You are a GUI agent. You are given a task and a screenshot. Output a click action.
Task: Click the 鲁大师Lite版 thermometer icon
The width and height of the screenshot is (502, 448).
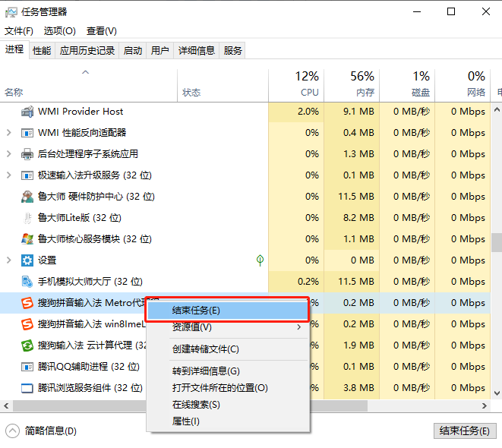coord(27,218)
